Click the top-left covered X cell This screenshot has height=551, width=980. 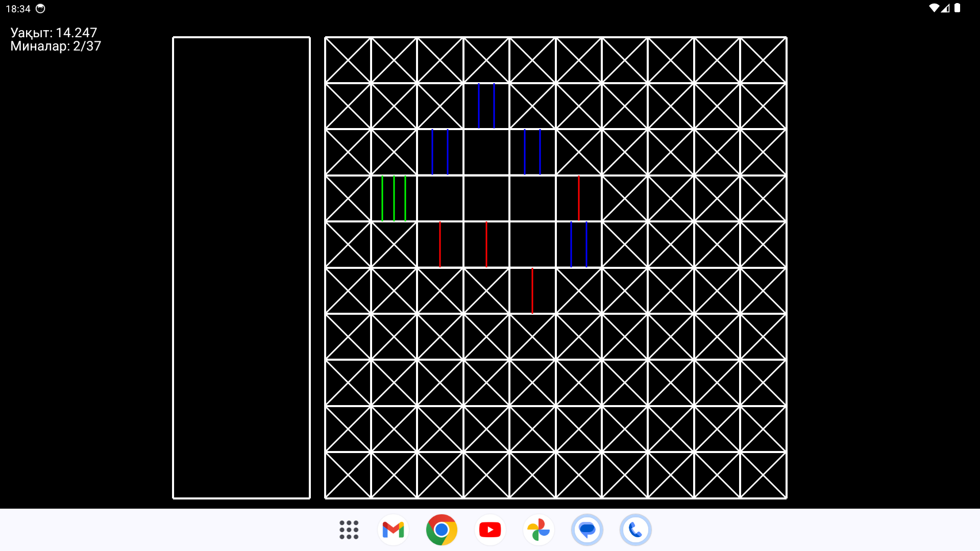point(348,60)
